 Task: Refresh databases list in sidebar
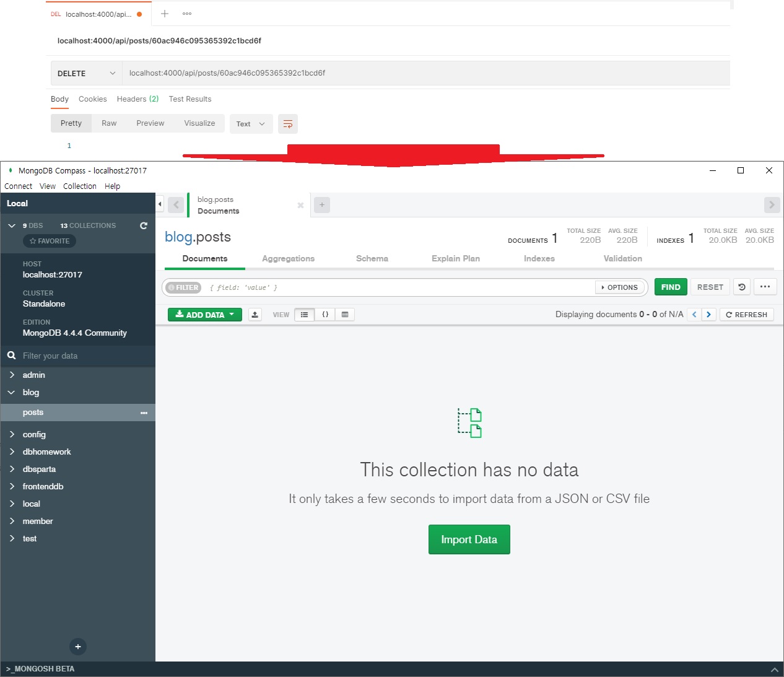144,225
